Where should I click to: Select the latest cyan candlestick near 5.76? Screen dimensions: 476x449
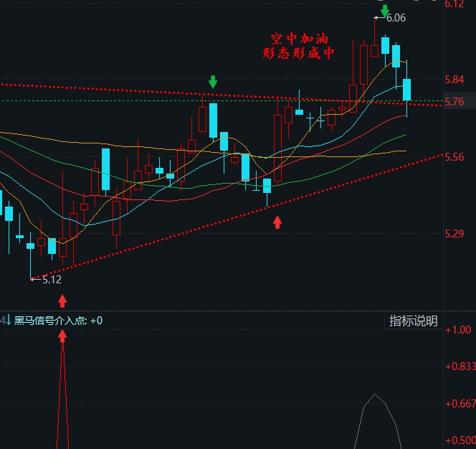(406, 89)
